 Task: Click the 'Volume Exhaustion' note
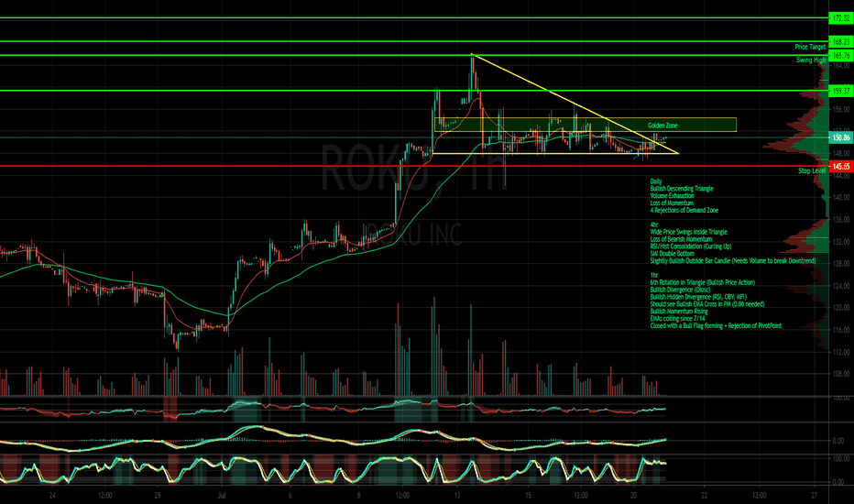coord(672,195)
